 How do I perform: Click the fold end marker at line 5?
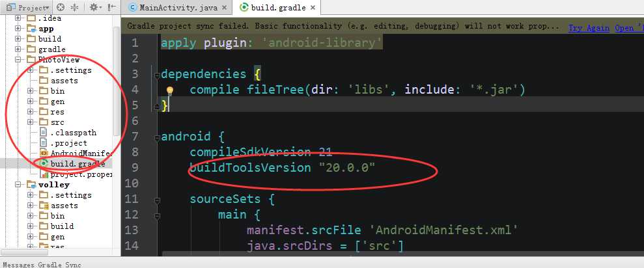click(x=156, y=107)
